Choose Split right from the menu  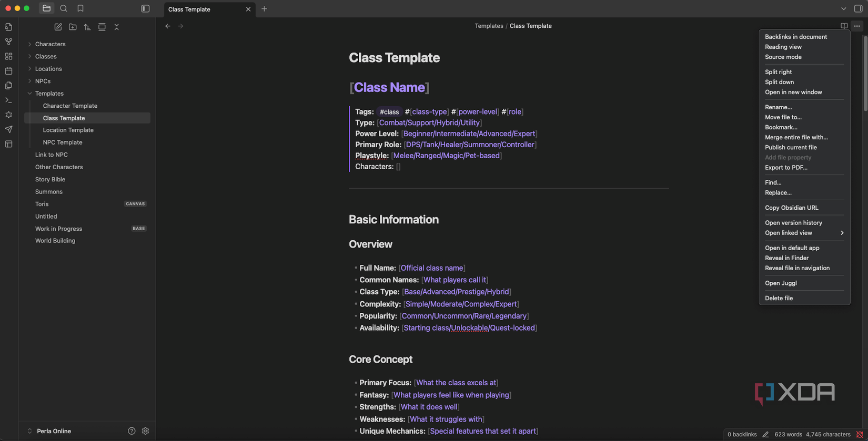pos(778,72)
